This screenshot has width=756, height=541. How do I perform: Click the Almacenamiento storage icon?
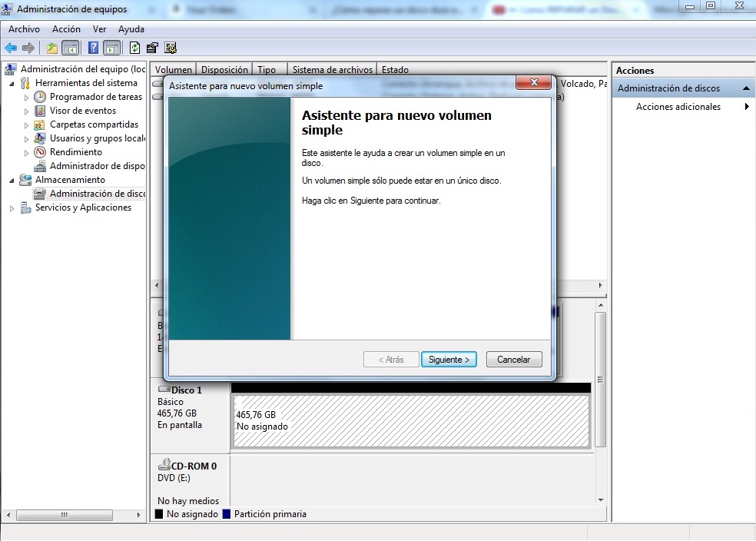pyautogui.click(x=25, y=180)
